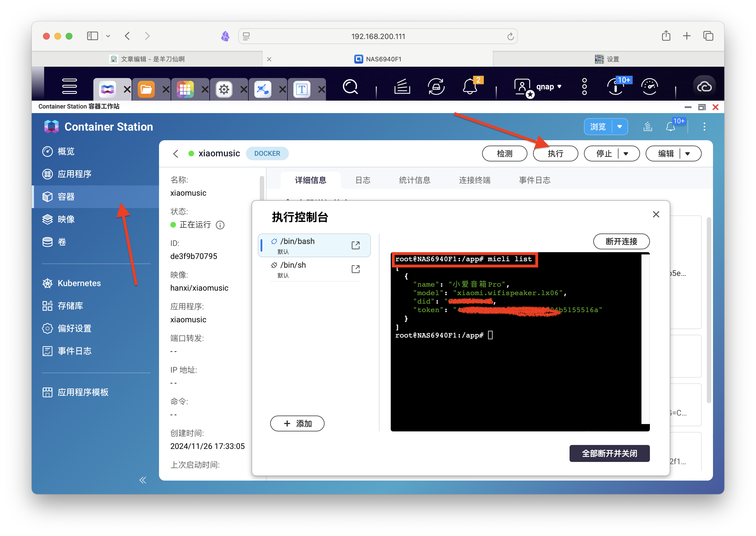Click the 编辑 edit button
The height and width of the screenshot is (536, 756).
(x=665, y=154)
